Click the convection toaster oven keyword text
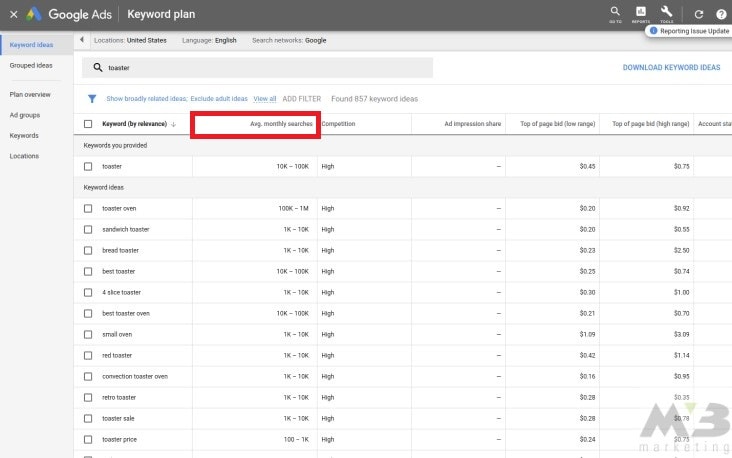 [134, 376]
